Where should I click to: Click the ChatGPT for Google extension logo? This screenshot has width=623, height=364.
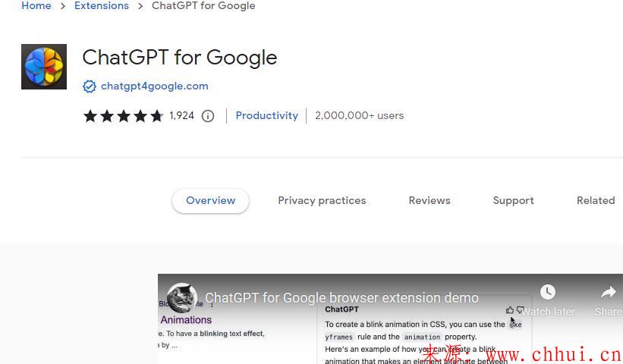point(44,67)
